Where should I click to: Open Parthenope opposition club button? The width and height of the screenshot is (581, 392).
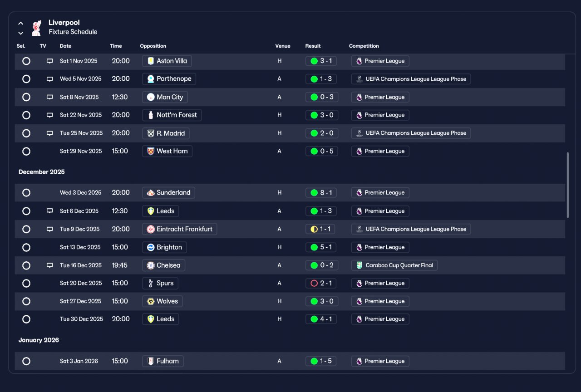tap(169, 79)
